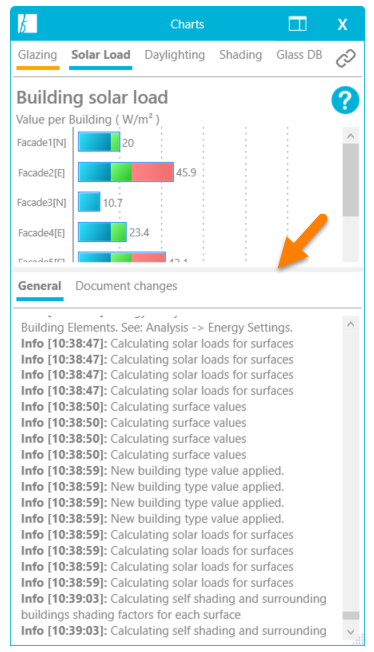Select the General log tab

[x=40, y=286]
